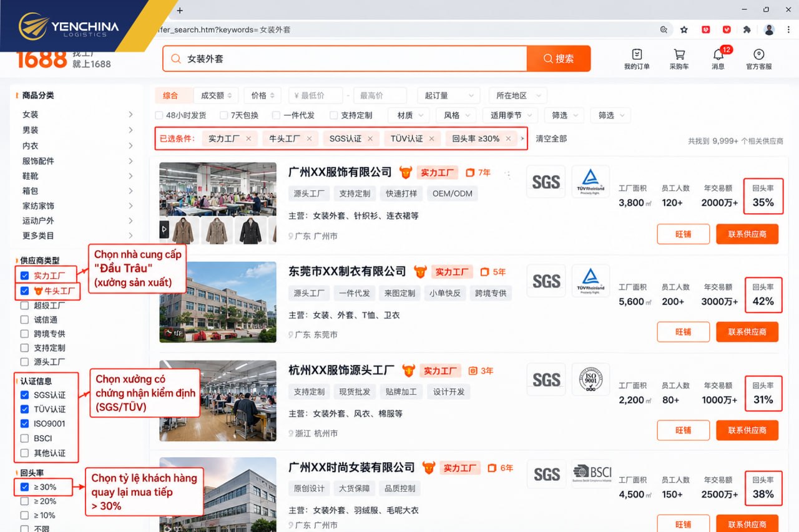The height and width of the screenshot is (532, 799).
Task: Open 东莞市XX制衣 factory building photo
Action: (x=218, y=302)
